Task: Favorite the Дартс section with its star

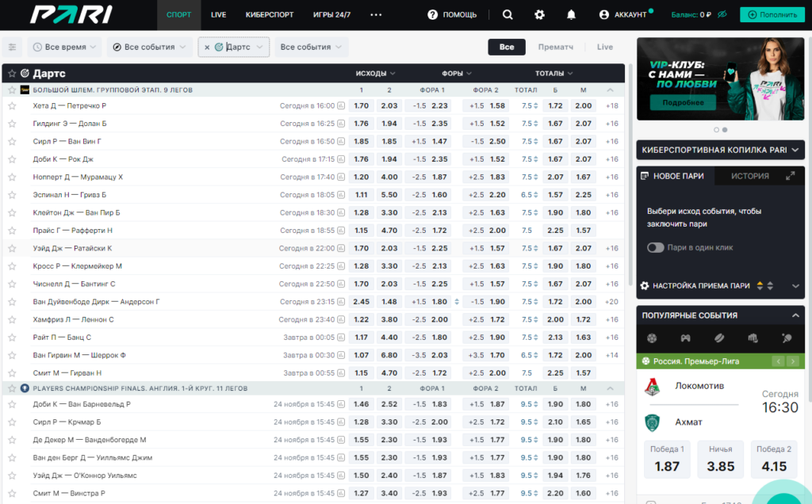Action: tap(12, 74)
